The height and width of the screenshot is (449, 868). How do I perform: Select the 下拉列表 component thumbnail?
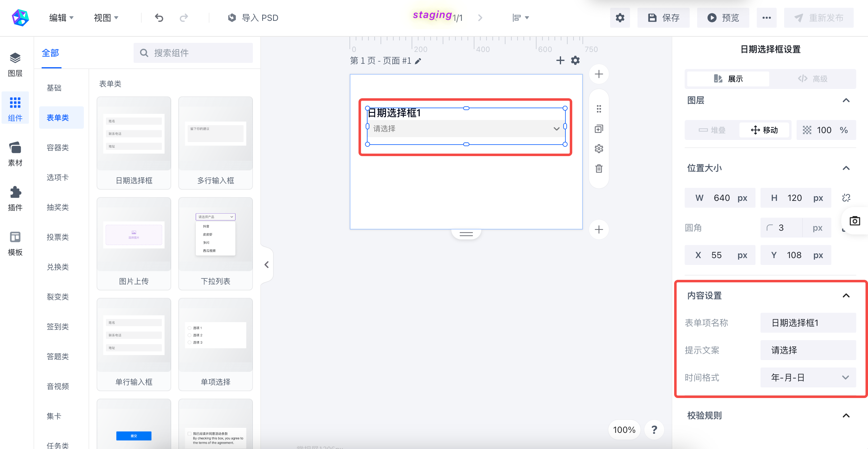(215, 243)
